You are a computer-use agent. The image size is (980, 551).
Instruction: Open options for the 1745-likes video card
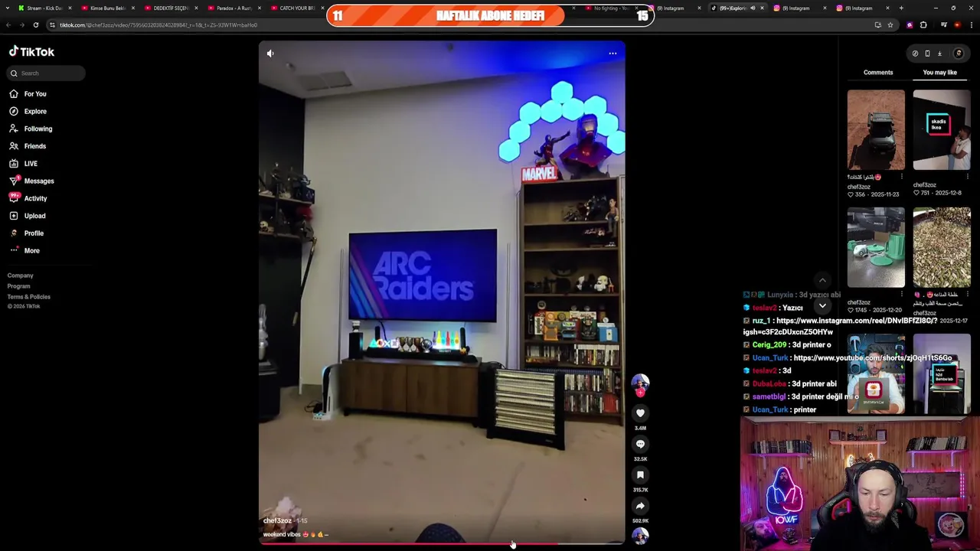pyautogui.click(x=901, y=294)
